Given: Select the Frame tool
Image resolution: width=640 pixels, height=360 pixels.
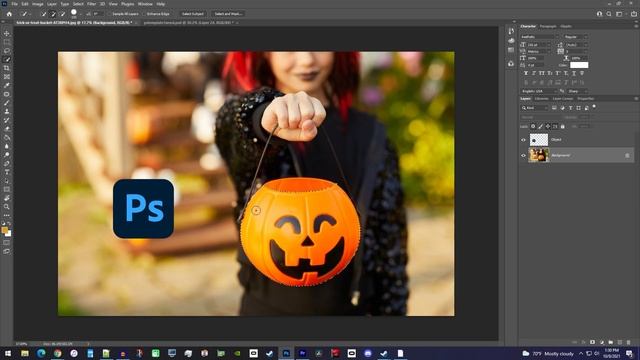Looking at the screenshot, I should pyautogui.click(x=7, y=77).
